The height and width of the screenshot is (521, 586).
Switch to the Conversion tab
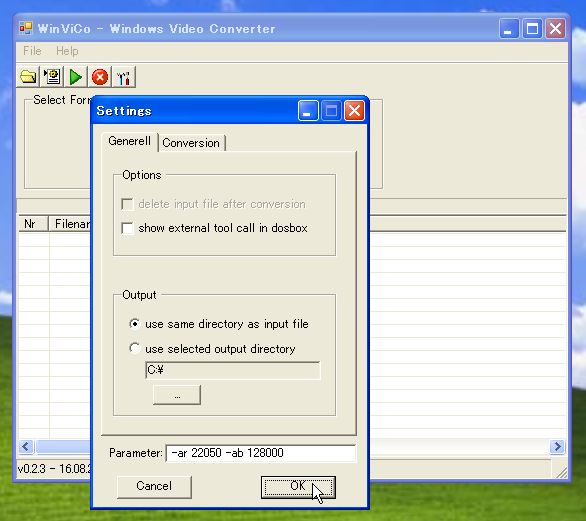[191, 143]
